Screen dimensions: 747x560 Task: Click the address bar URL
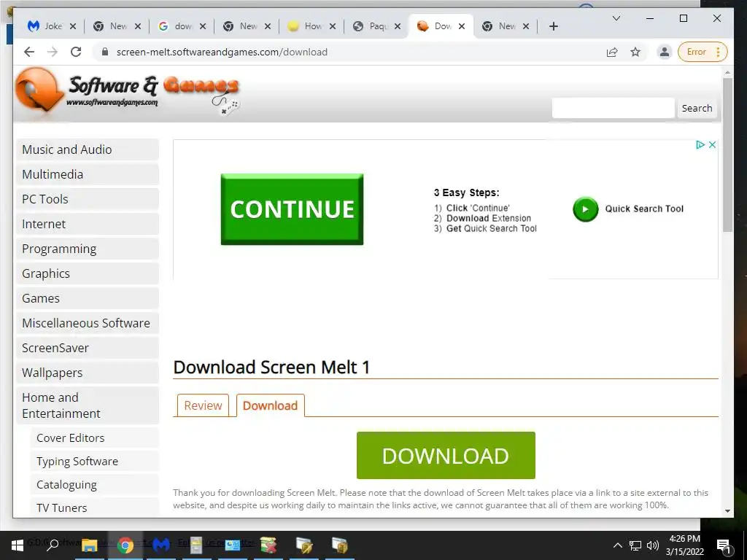coord(222,52)
